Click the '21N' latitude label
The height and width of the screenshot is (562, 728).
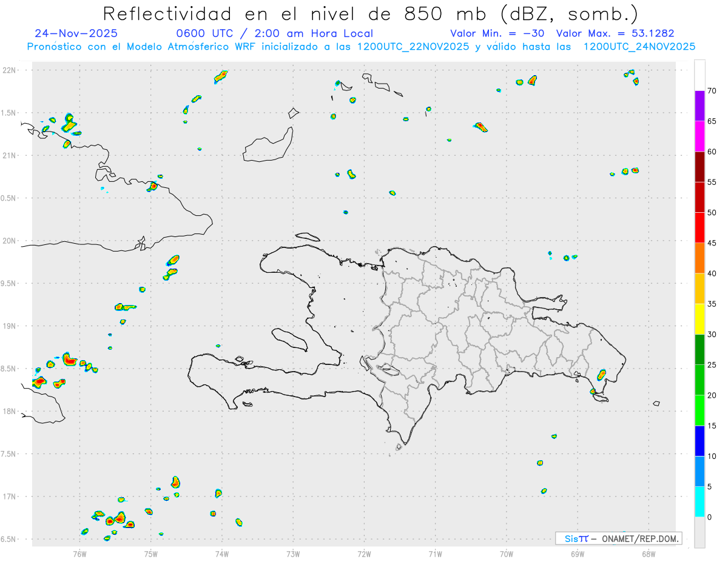[9, 156]
